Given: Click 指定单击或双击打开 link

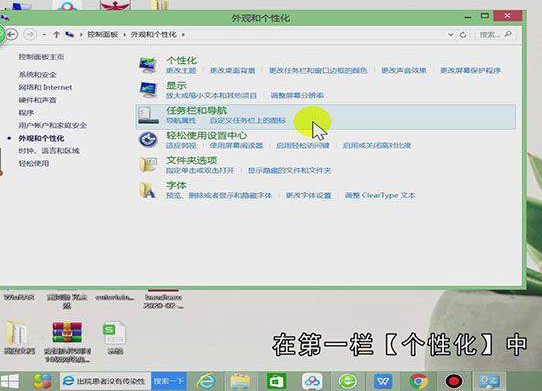Looking at the screenshot, I should tap(200, 170).
